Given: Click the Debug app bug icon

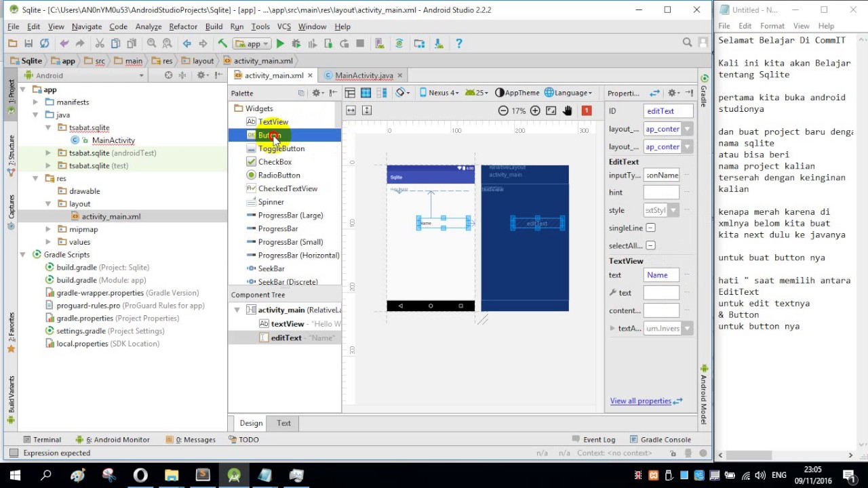Looking at the screenshot, I should (296, 43).
